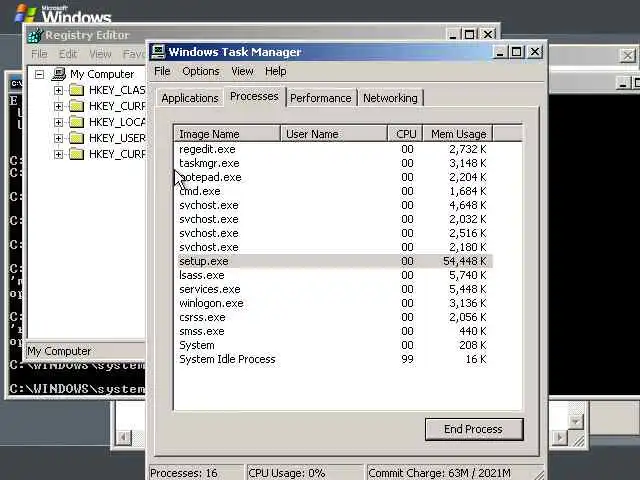This screenshot has width=640, height=480.
Task: Minimize the Task Manager window
Action: (x=499, y=52)
